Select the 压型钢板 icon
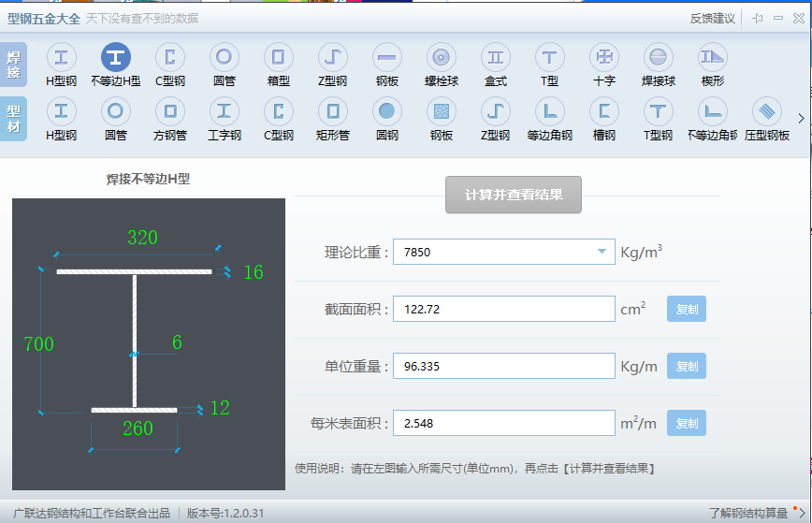The height and width of the screenshot is (523, 812). [x=767, y=111]
